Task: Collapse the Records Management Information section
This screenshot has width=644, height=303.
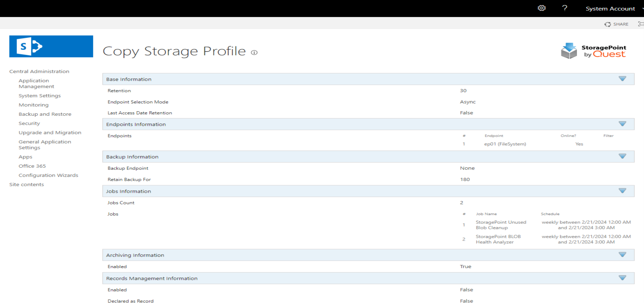Action: click(622, 278)
